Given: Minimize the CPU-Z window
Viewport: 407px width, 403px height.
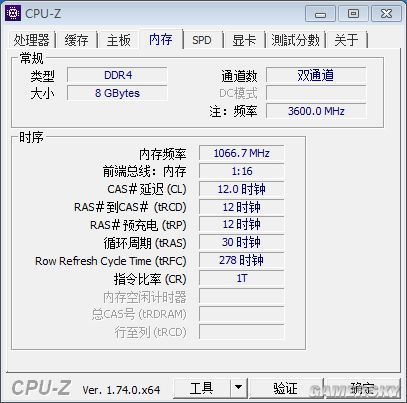Looking at the screenshot, I should click(x=321, y=14).
